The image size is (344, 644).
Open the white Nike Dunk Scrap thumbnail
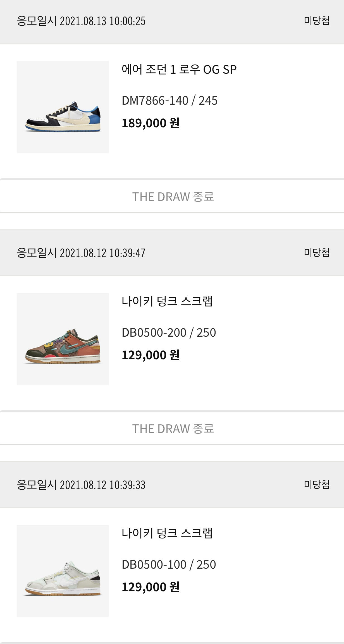coord(63,571)
